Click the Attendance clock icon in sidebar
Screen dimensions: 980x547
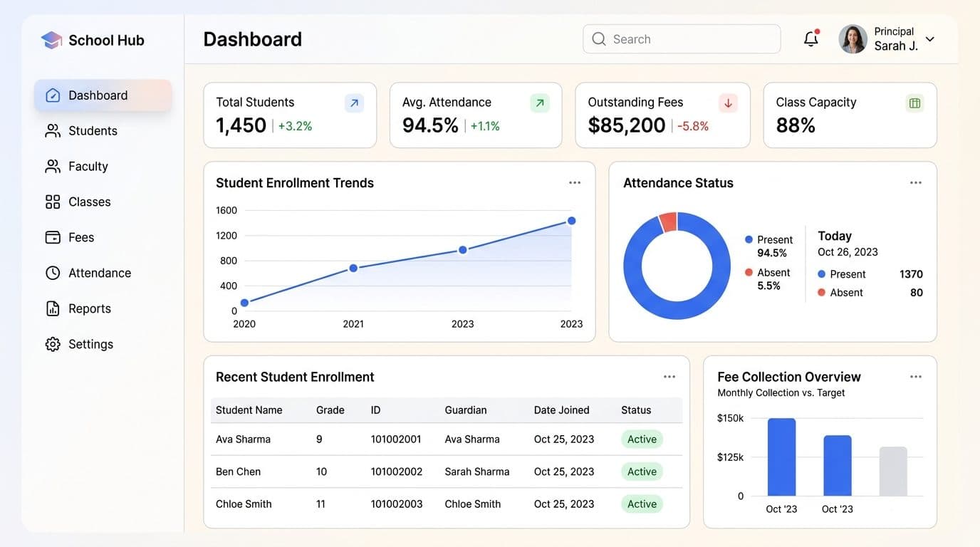pos(53,273)
